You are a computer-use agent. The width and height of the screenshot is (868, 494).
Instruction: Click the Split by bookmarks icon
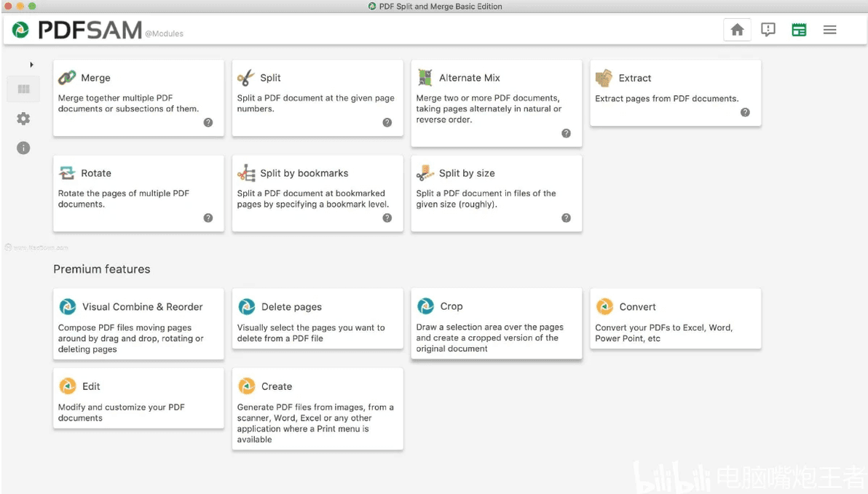pos(246,173)
